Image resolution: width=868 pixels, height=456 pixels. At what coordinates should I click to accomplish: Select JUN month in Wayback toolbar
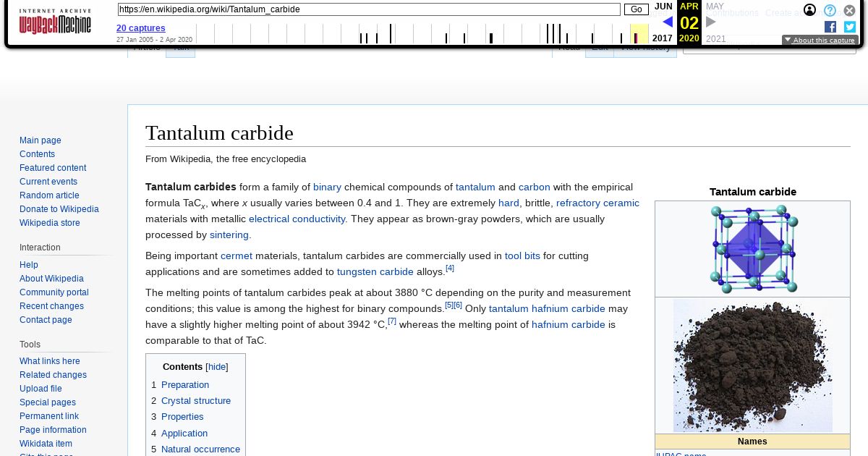click(663, 7)
